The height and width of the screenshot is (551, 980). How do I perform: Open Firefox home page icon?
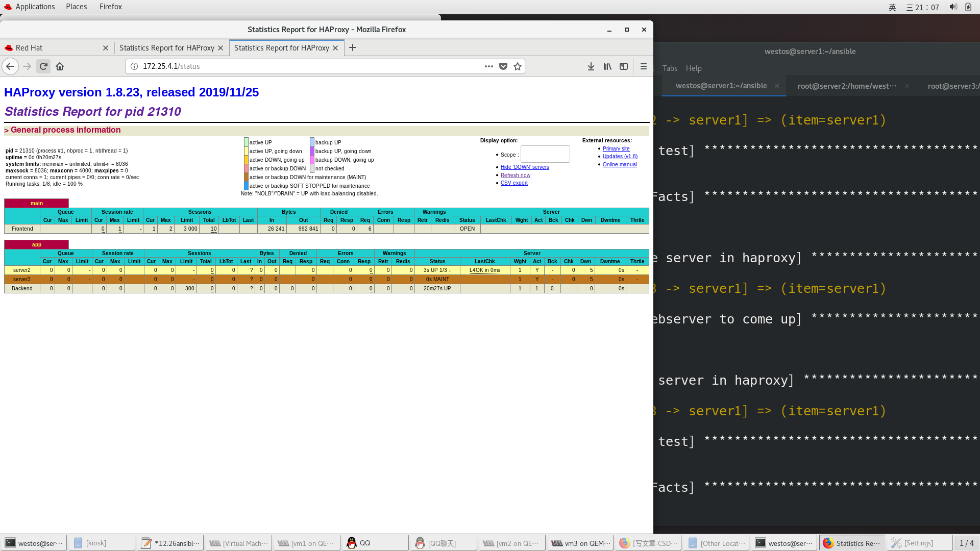coord(60,66)
